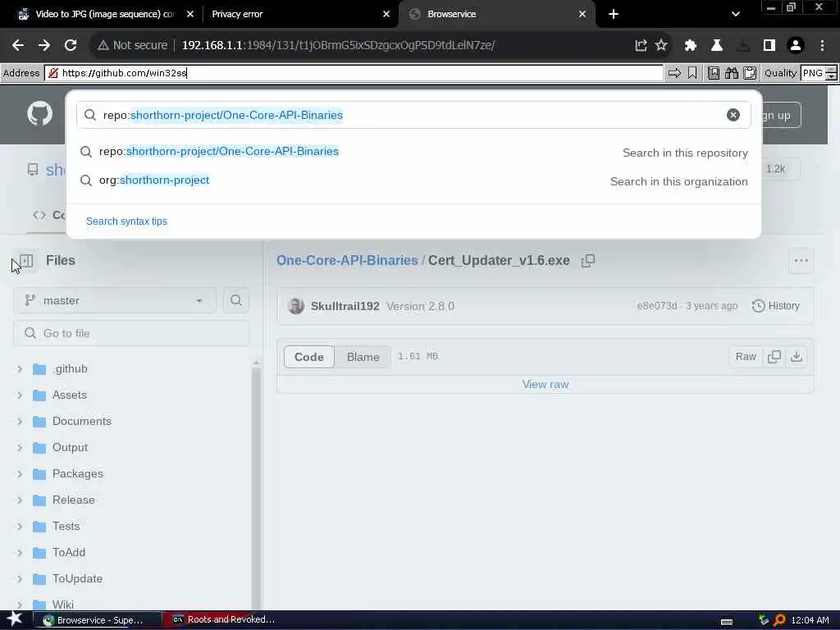
Task: Switch to the Blame view tab
Action: 363,357
